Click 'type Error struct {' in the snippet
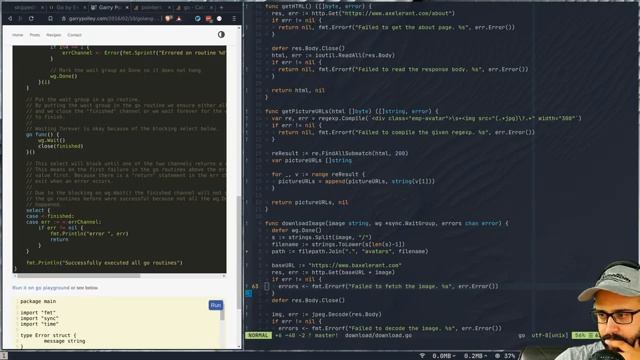The image size is (640, 360). coord(48,335)
